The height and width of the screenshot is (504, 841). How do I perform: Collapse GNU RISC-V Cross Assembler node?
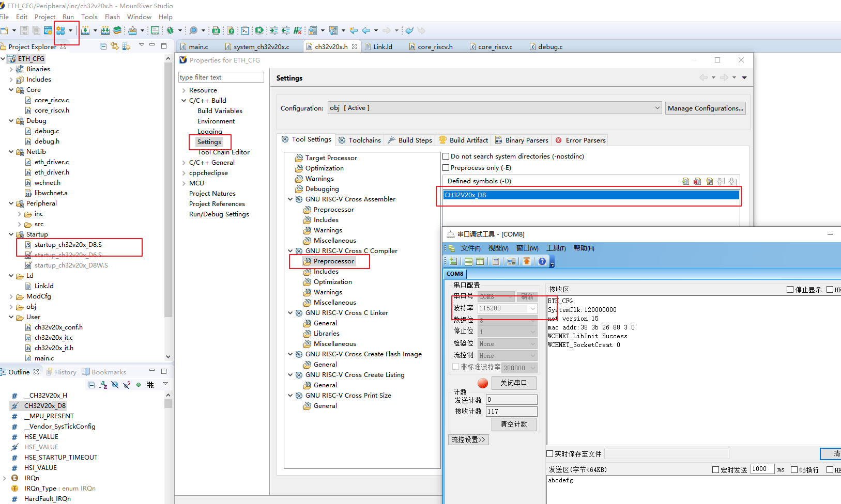coord(290,199)
